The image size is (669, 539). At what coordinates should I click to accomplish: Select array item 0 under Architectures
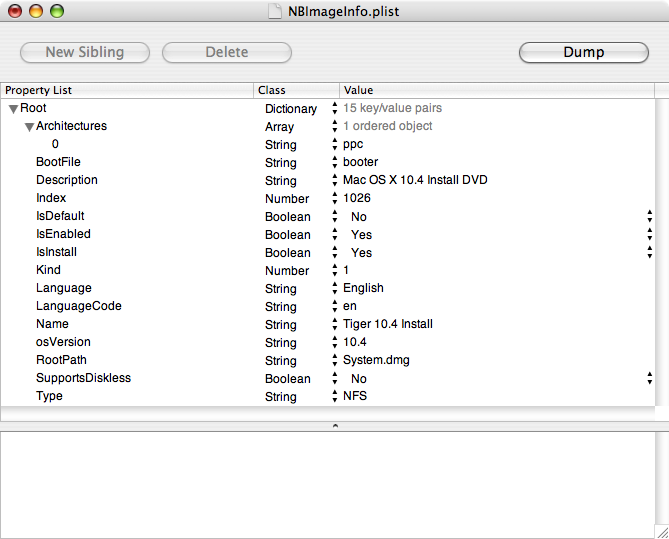(55, 144)
